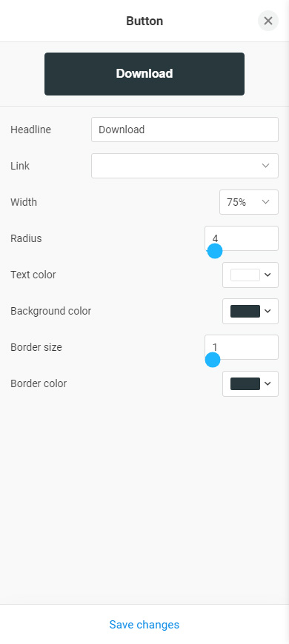
Task: Click the Text color arrow icon
Action: click(x=268, y=275)
